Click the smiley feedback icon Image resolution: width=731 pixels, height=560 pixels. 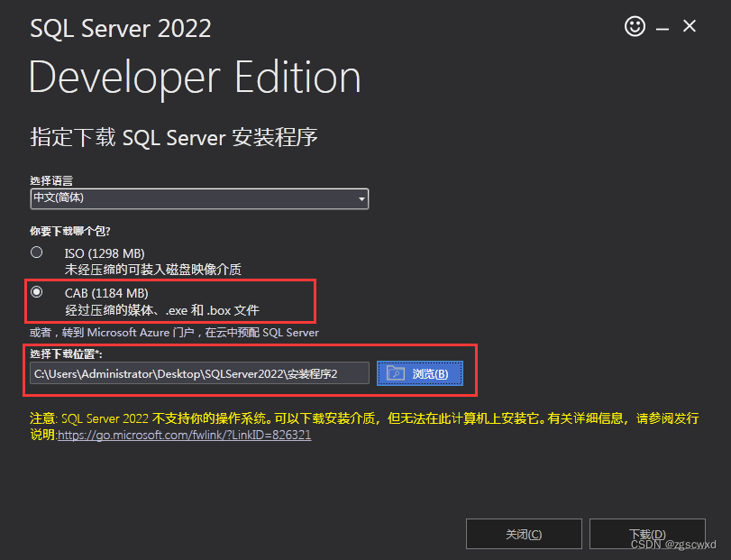pos(635,26)
